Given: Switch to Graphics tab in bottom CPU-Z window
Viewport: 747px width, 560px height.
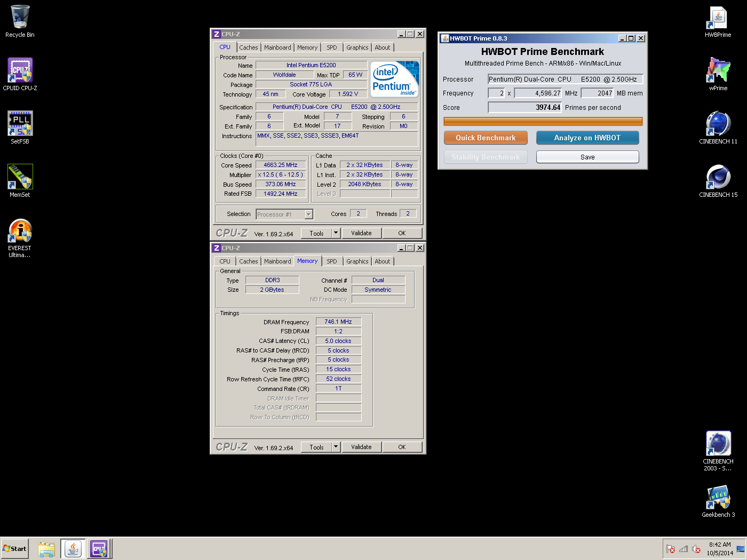Looking at the screenshot, I should tap(357, 261).
